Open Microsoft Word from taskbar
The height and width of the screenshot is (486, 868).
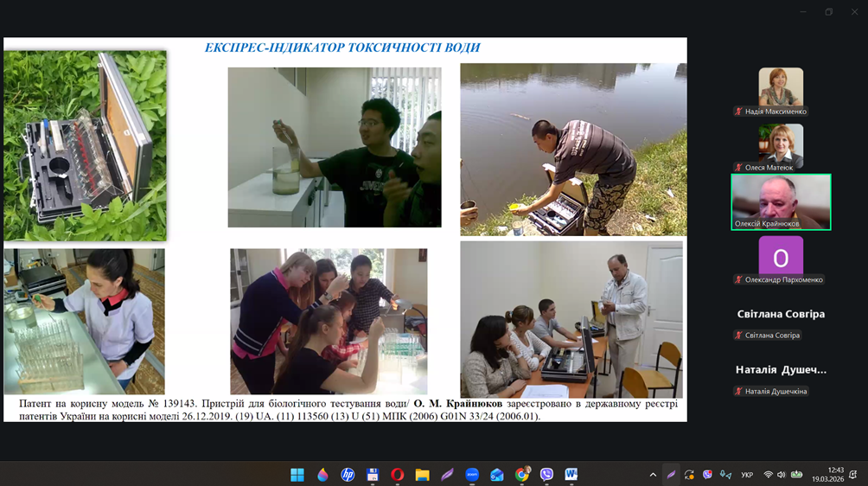pos(571,474)
